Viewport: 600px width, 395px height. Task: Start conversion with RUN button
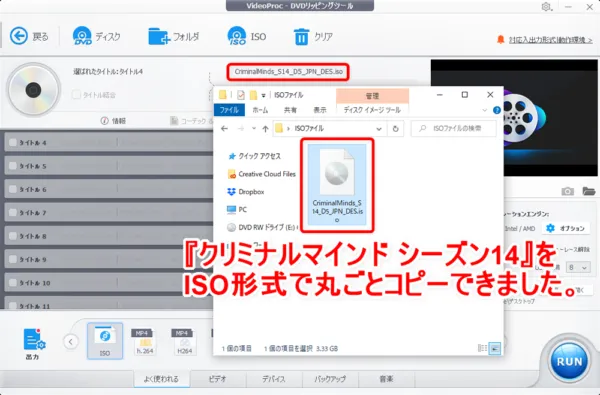click(x=569, y=361)
